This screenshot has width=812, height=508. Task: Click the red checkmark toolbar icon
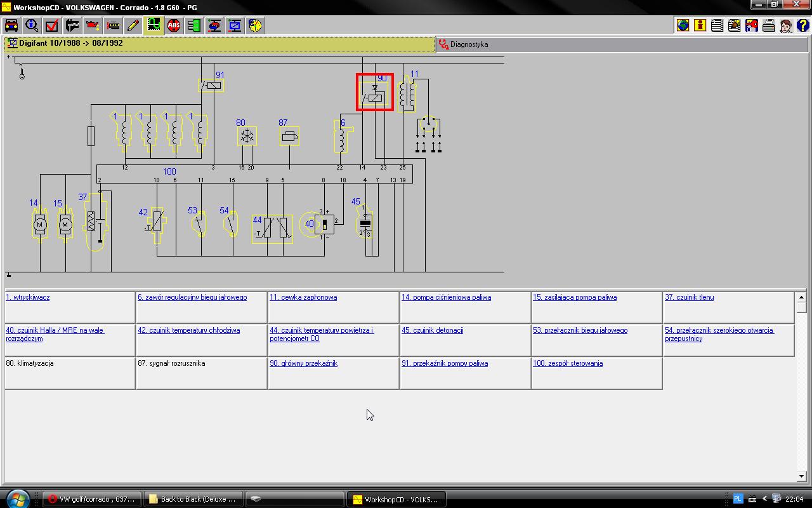(52, 25)
